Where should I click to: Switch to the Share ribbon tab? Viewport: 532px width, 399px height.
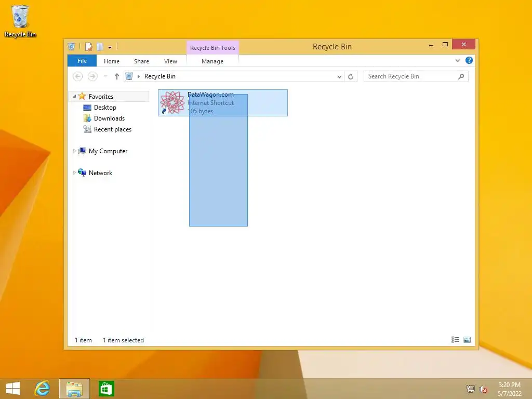pos(141,61)
